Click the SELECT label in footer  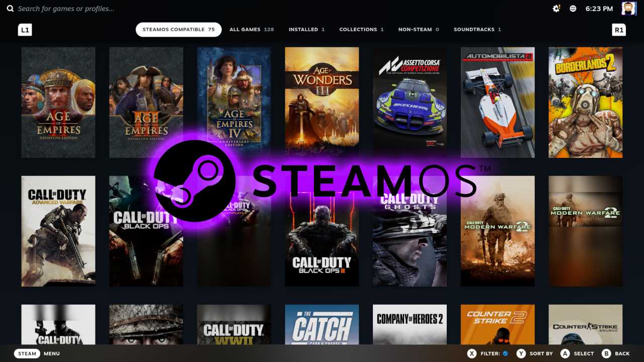coord(584,353)
